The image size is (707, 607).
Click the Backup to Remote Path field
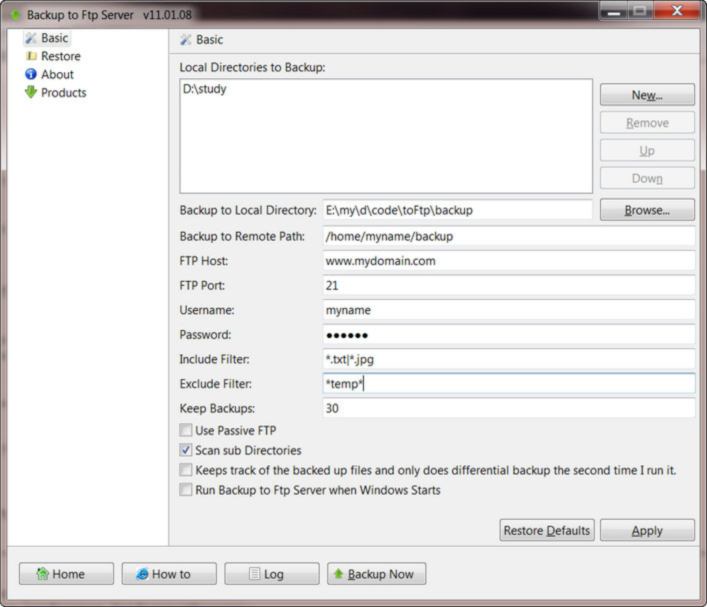pyautogui.click(x=509, y=236)
